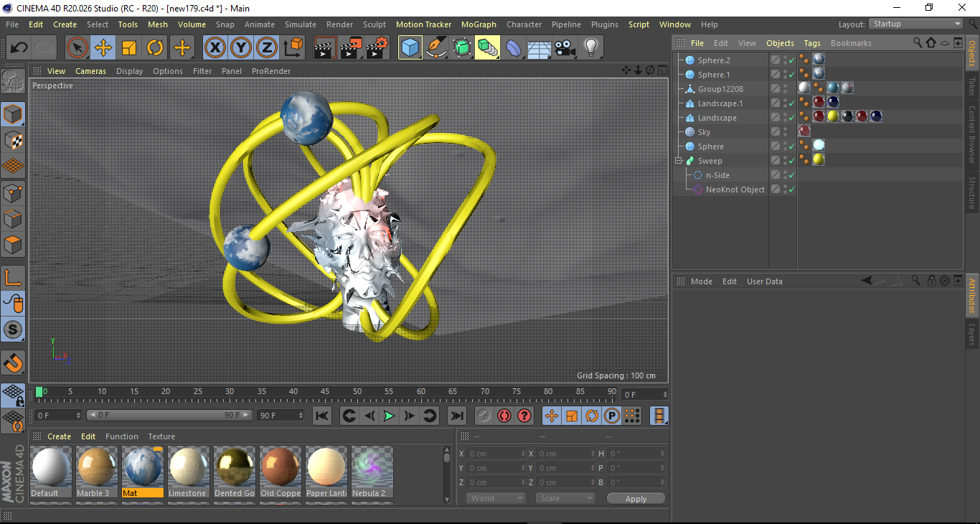Open the Simulate menu

tap(300, 24)
